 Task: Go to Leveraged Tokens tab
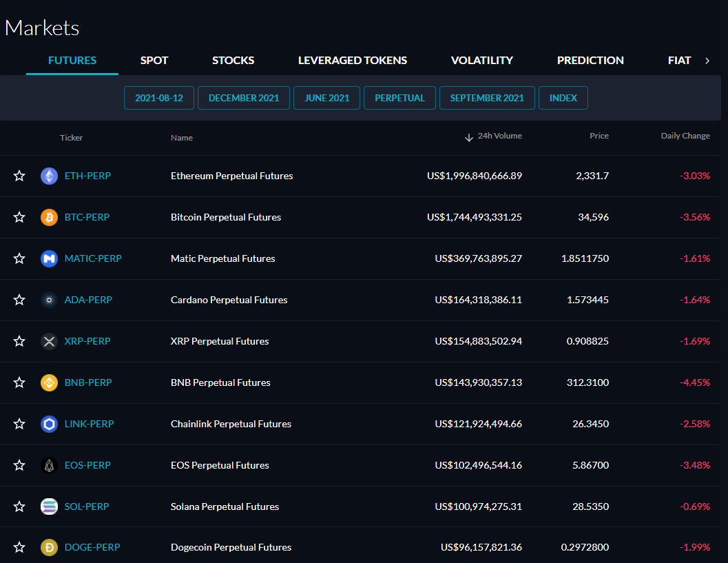tap(353, 61)
